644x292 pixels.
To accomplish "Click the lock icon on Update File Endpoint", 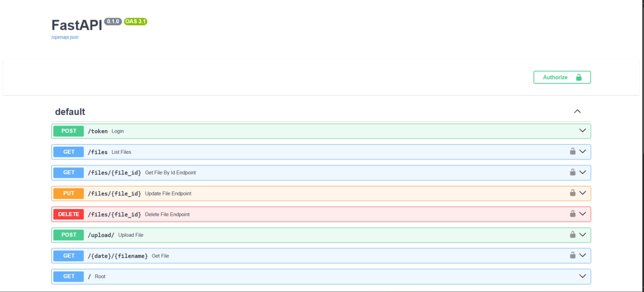I will (573, 193).
